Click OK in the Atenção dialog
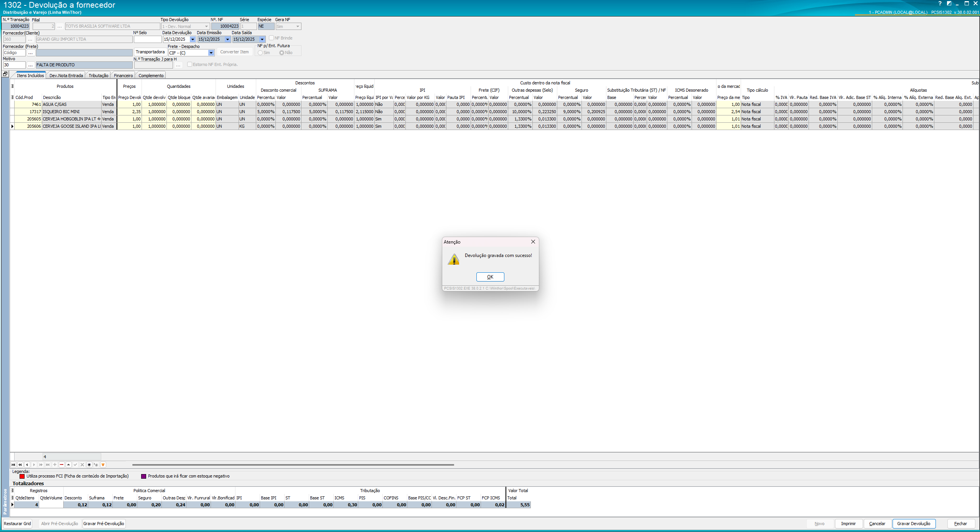 tap(490, 277)
